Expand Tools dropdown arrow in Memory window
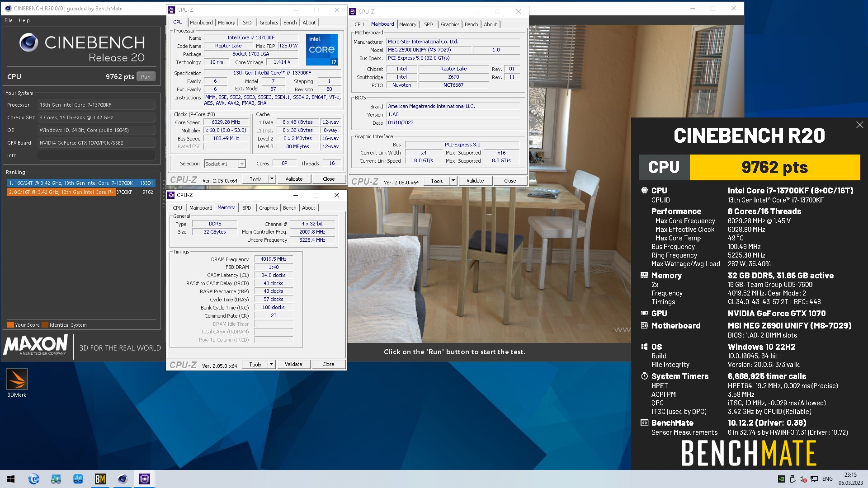868x488 pixels. pyautogui.click(x=271, y=365)
